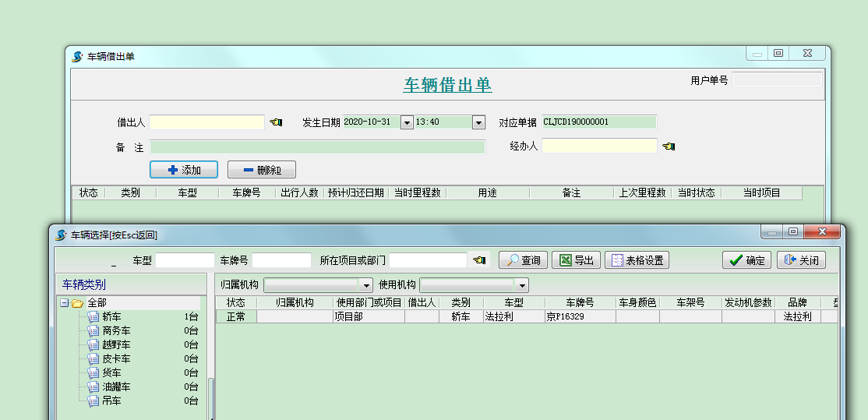Click the 经办人 input field

[x=599, y=146]
